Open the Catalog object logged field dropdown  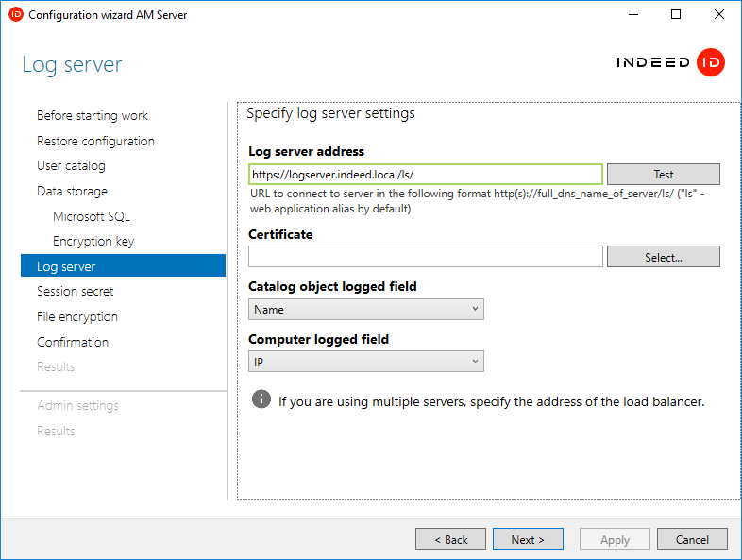pos(366,310)
